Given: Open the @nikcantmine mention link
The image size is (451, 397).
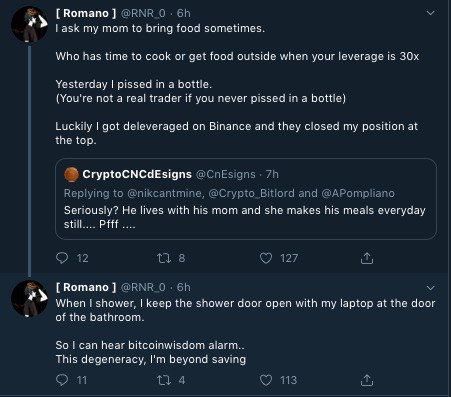Looking at the screenshot, I should [166, 193].
